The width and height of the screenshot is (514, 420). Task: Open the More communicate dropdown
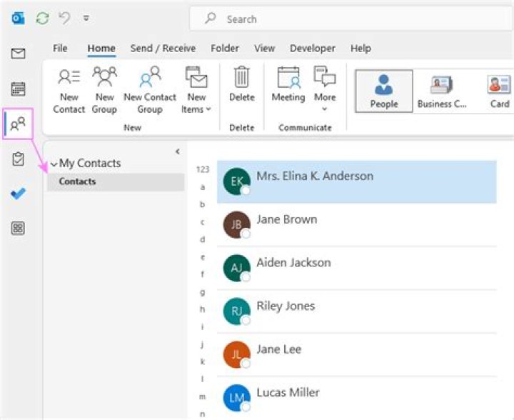click(x=325, y=90)
